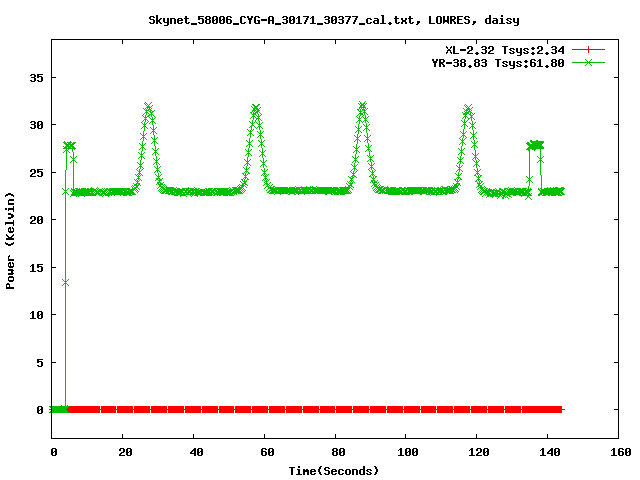Click the red XL legend line sample

[588, 50]
